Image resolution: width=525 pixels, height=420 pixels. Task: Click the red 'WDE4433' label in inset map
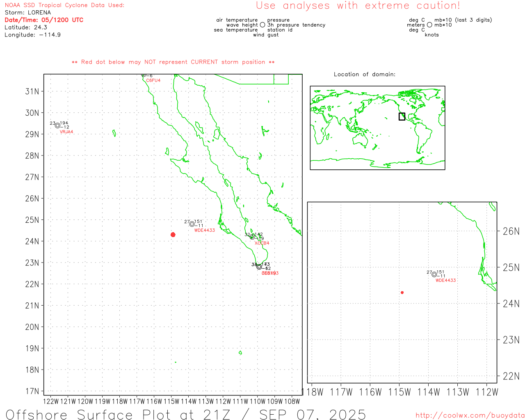pos(446,281)
